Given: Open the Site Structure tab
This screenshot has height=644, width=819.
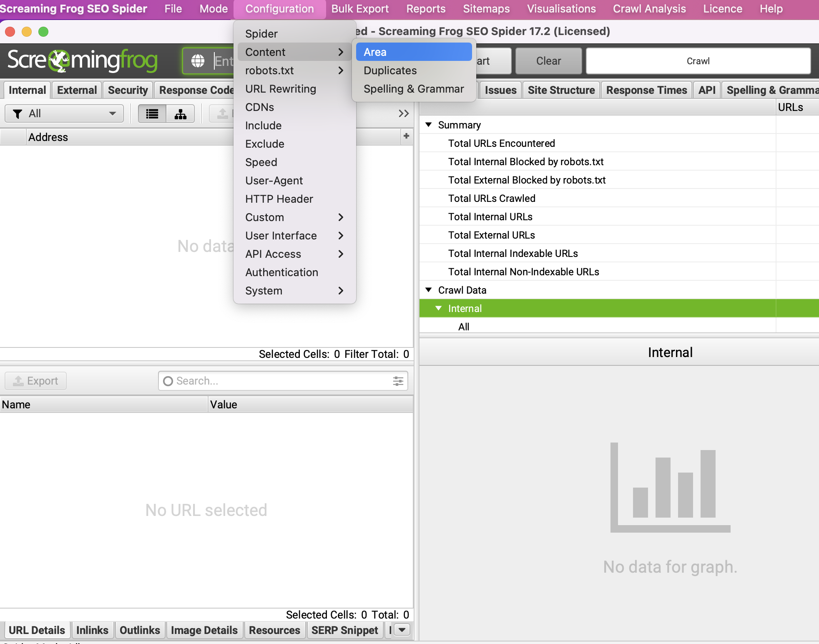Looking at the screenshot, I should [x=561, y=90].
